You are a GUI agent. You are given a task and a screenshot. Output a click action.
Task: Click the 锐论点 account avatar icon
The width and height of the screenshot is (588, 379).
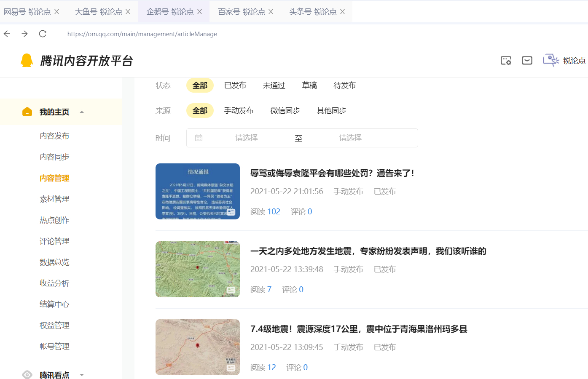(550, 60)
